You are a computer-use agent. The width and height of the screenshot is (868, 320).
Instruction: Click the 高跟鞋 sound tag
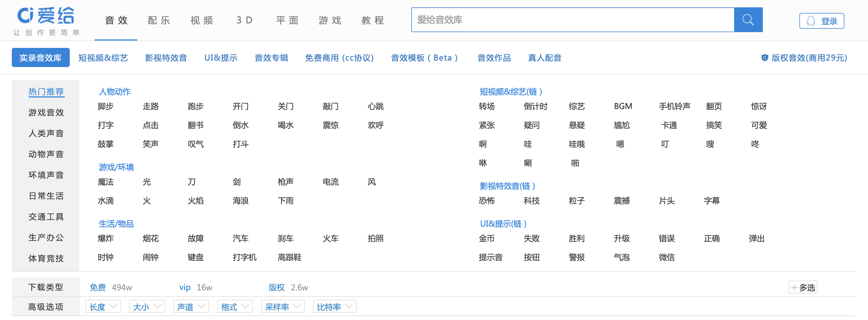289,257
